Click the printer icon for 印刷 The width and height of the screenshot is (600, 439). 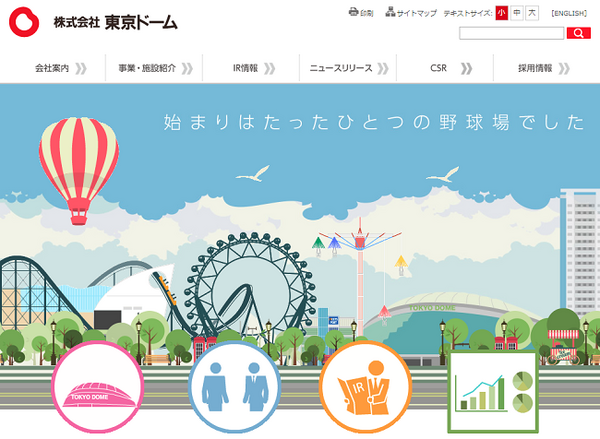[353, 12]
